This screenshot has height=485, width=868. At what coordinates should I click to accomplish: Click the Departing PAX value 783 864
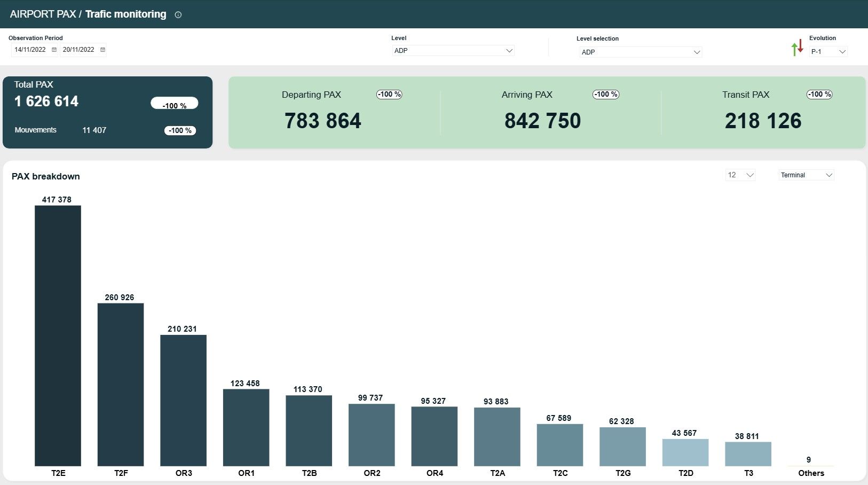click(x=323, y=121)
